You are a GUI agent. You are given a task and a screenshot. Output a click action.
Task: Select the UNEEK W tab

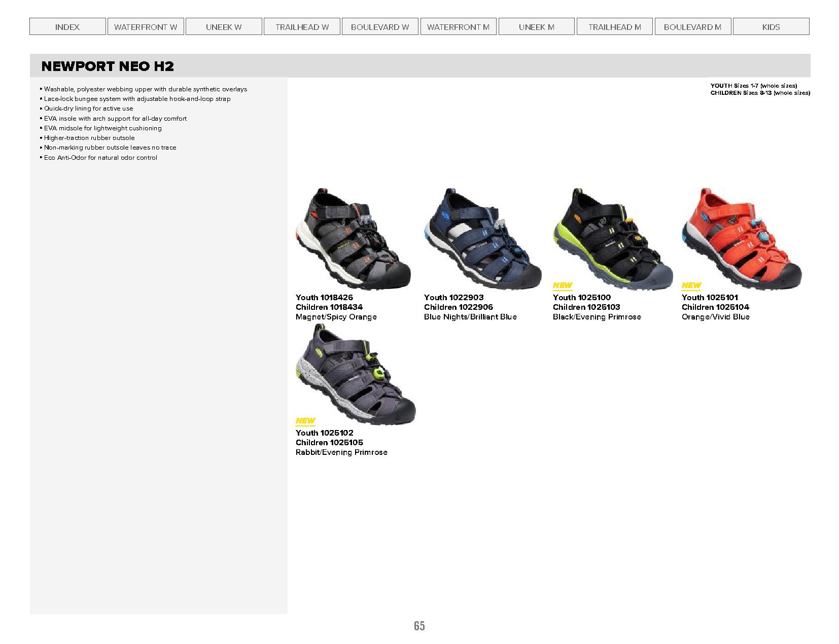tap(224, 27)
